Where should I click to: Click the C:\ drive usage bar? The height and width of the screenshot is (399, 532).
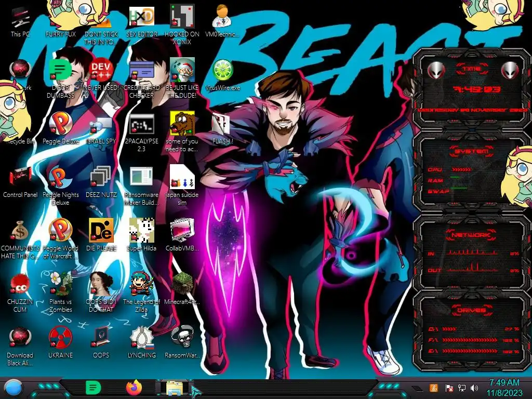point(449,329)
